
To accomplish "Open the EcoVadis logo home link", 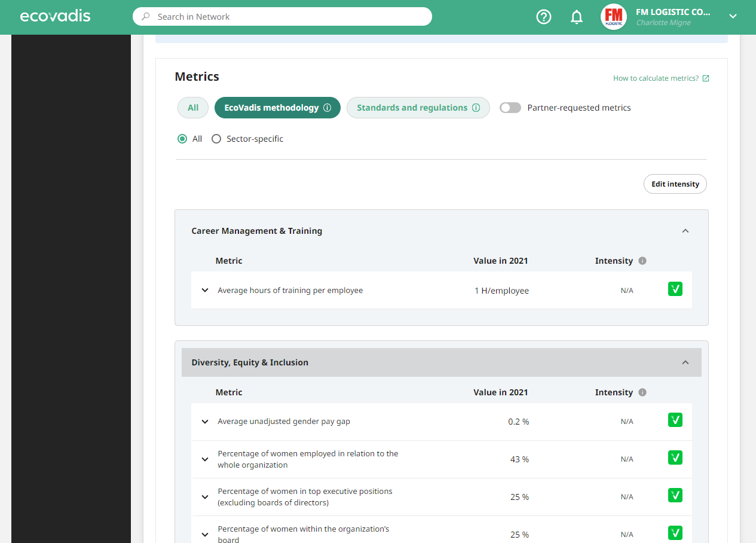I will [55, 16].
